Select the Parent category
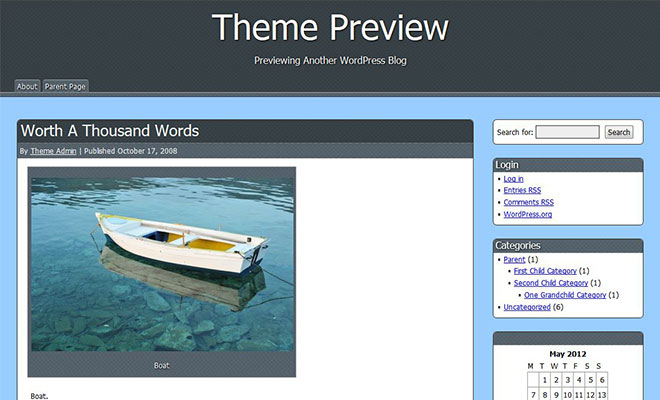This screenshot has height=400, width=660. pyautogui.click(x=514, y=259)
